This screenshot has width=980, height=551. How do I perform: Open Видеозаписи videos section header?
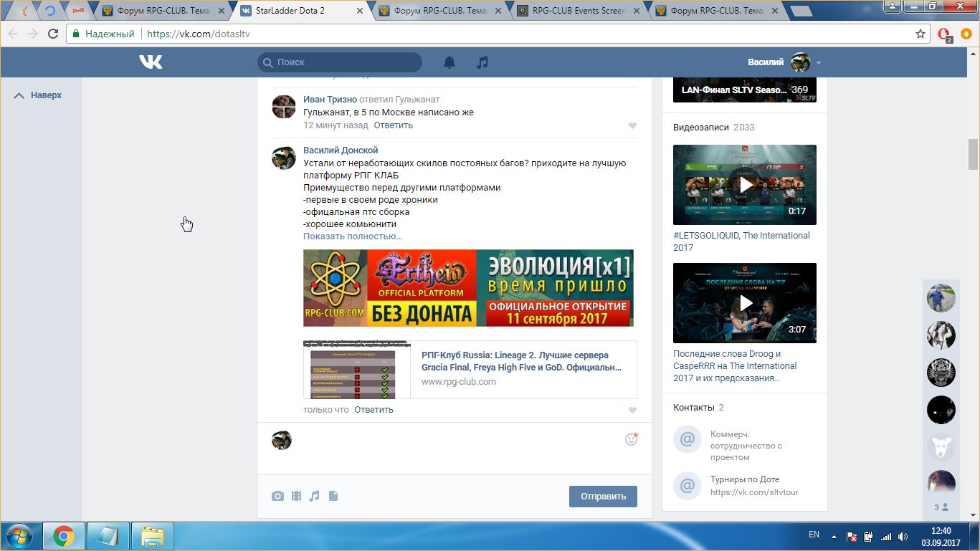tap(714, 128)
